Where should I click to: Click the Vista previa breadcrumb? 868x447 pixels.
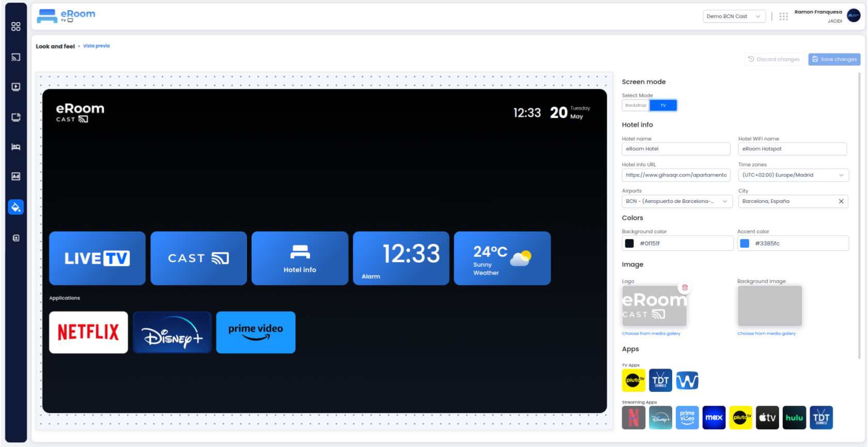tap(97, 46)
